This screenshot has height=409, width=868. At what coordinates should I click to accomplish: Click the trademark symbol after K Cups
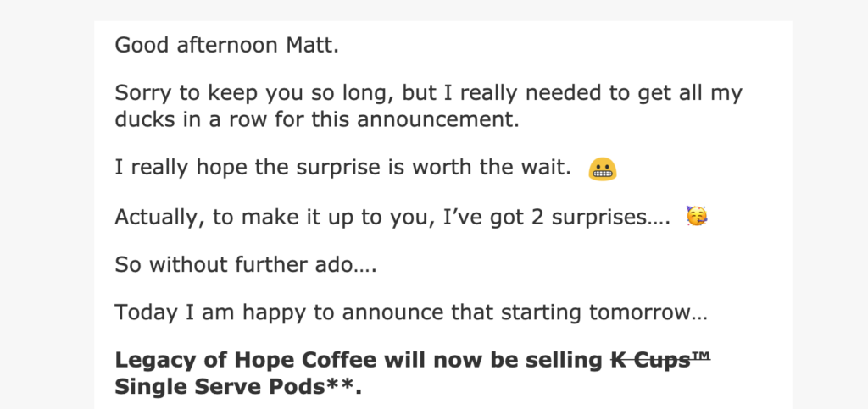click(701, 356)
